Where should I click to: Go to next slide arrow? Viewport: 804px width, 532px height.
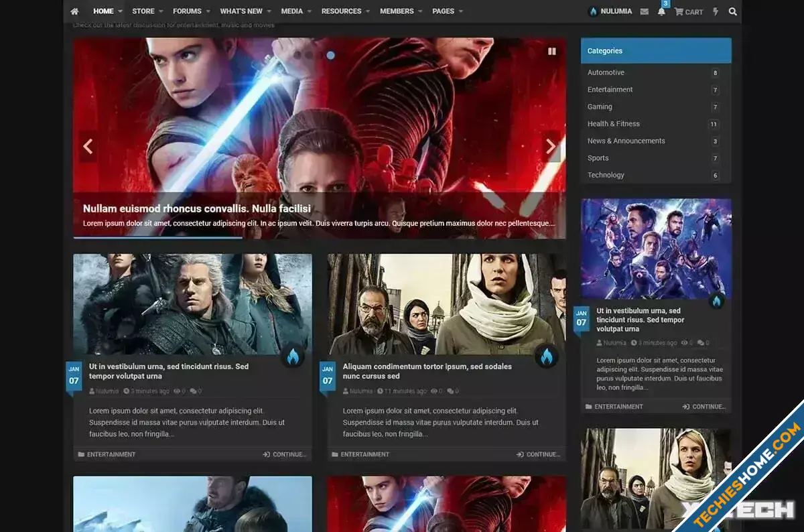click(x=551, y=146)
